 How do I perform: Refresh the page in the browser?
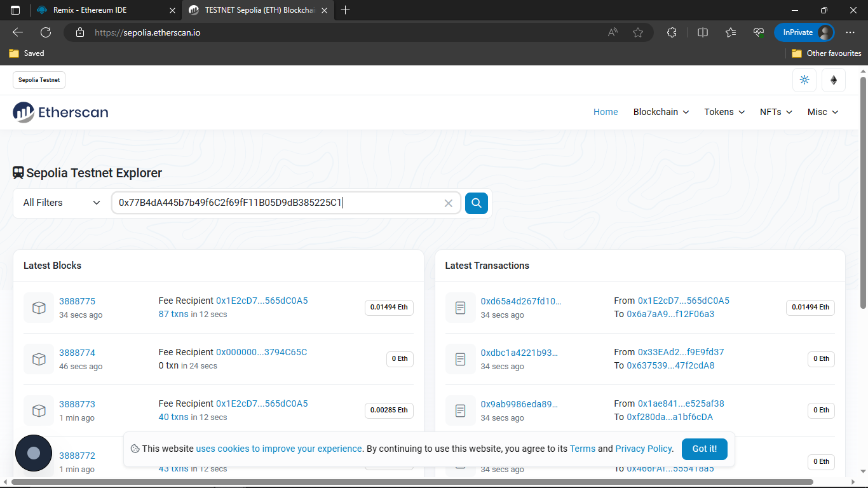[x=46, y=32]
